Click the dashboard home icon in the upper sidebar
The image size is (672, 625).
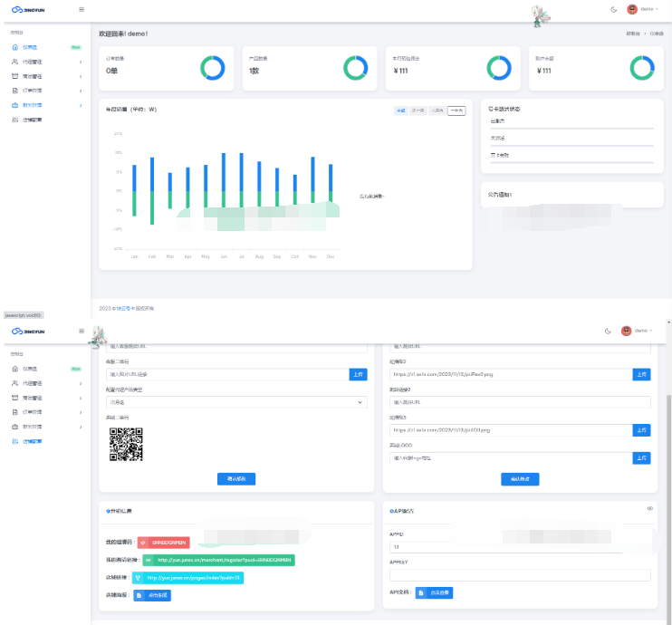point(14,47)
